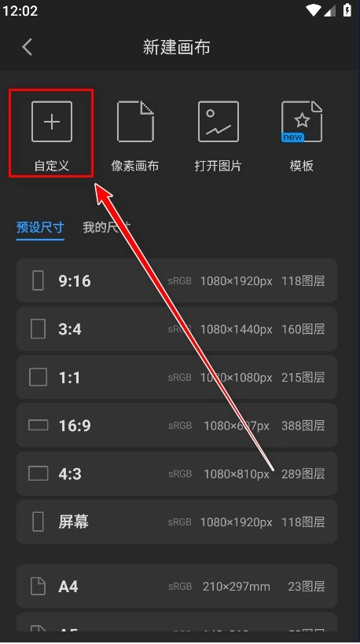Tap the 4:3 landscape shape icon
360x644 pixels.
(39, 474)
